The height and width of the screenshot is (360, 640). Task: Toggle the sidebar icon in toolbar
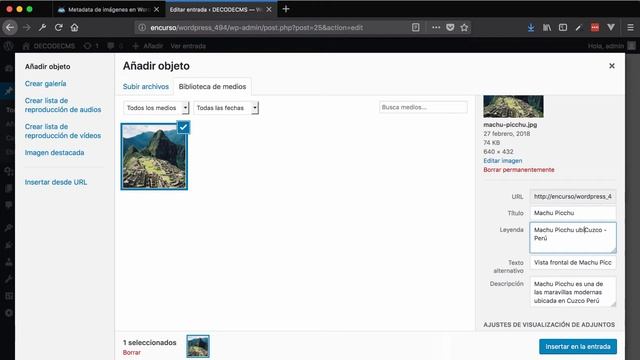[563, 27]
